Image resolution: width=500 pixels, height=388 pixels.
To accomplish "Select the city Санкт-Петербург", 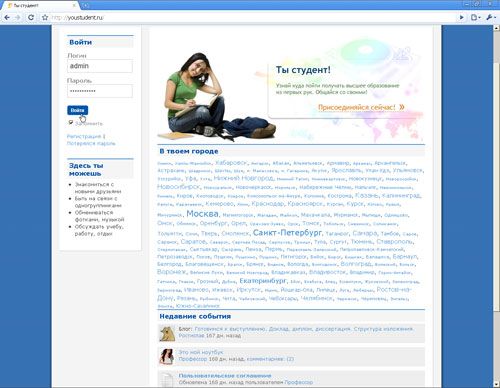I will point(288,232).
